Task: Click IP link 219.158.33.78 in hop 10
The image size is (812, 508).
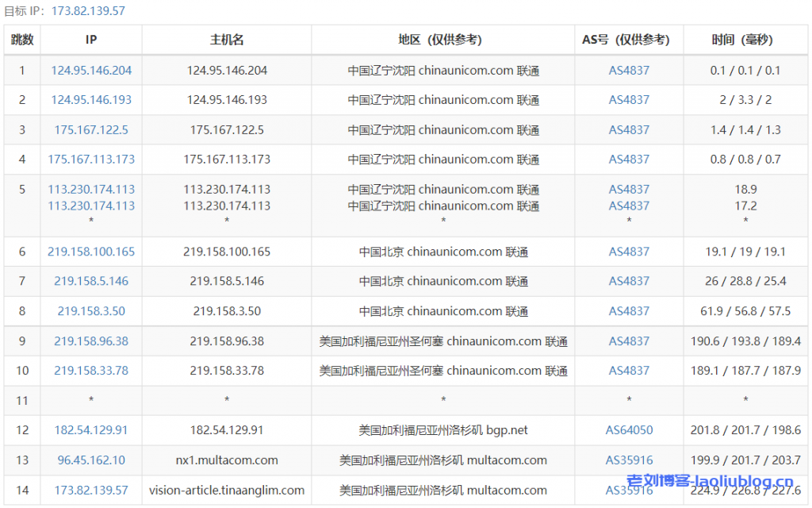Action: pos(90,370)
